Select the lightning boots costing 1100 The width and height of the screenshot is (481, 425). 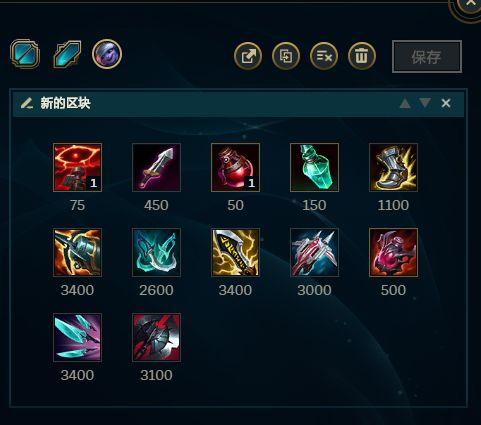point(393,167)
